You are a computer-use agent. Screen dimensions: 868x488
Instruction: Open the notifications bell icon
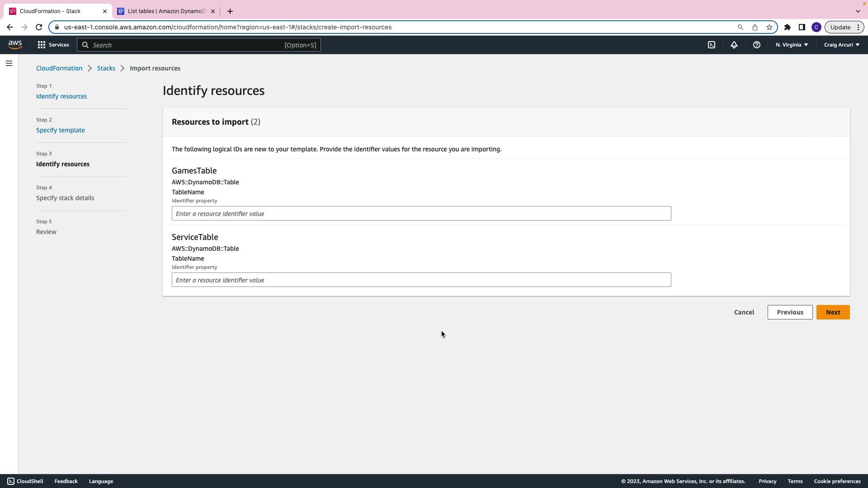(x=734, y=45)
